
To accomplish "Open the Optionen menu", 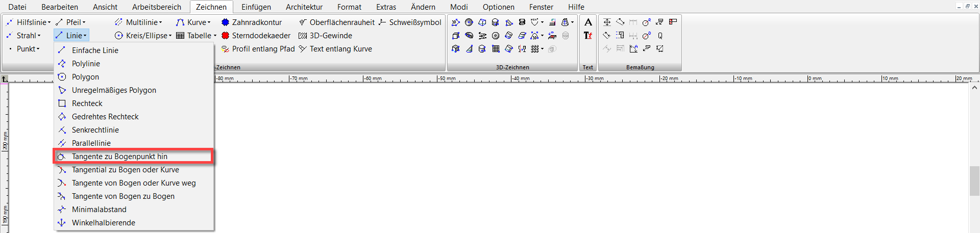I will pyautogui.click(x=499, y=7).
